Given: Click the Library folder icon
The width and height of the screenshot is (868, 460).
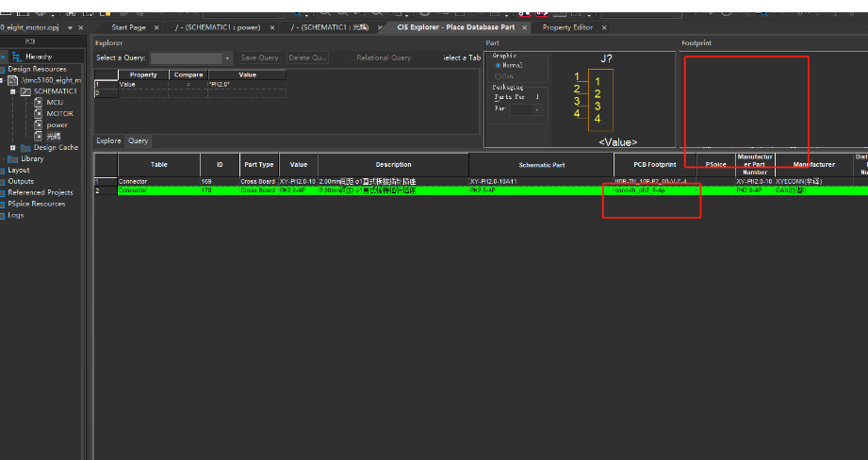Looking at the screenshot, I should coord(13,159).
